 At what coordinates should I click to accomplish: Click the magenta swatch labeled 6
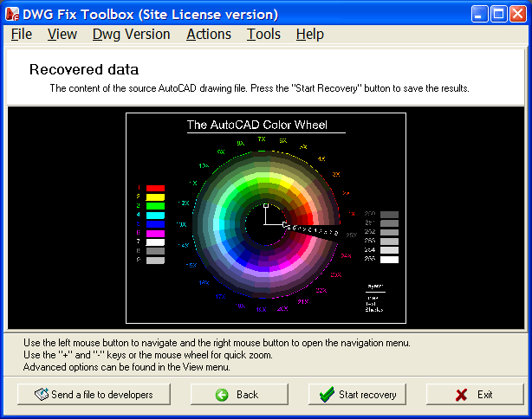point(155,234)
